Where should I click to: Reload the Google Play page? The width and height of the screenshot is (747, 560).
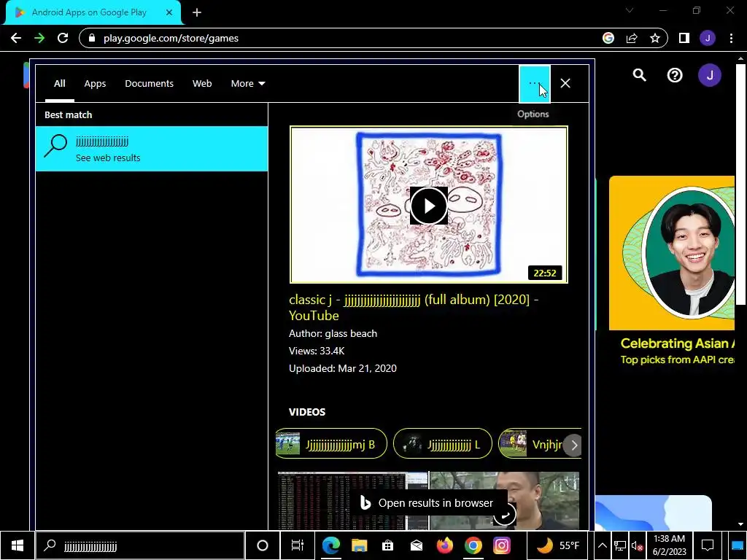click(x=63, y=38)
